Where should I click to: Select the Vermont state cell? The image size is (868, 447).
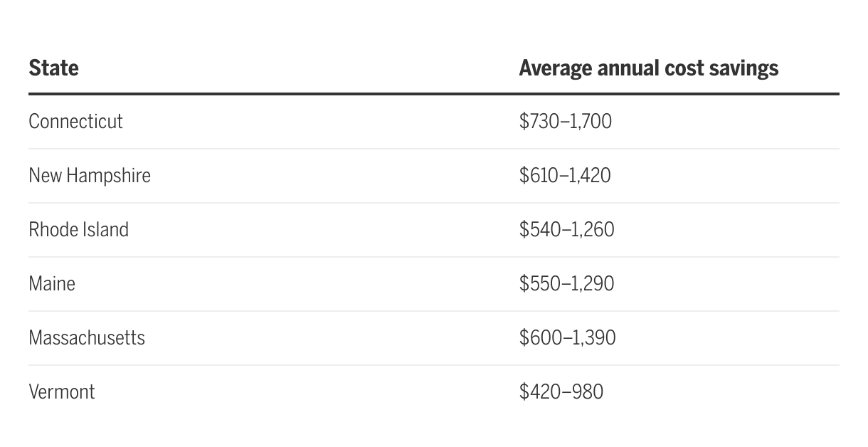(62, 391)
